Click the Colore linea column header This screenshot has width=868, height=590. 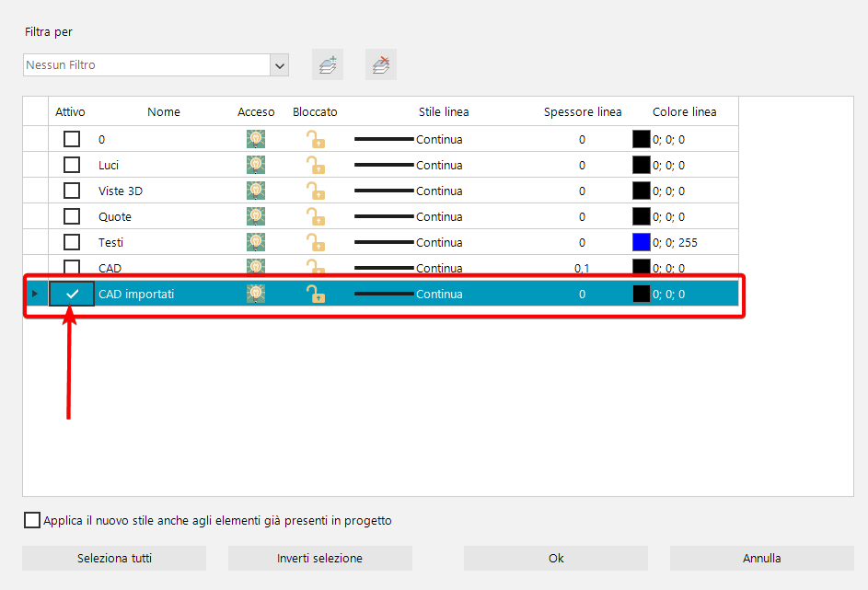tap(684, 111)
